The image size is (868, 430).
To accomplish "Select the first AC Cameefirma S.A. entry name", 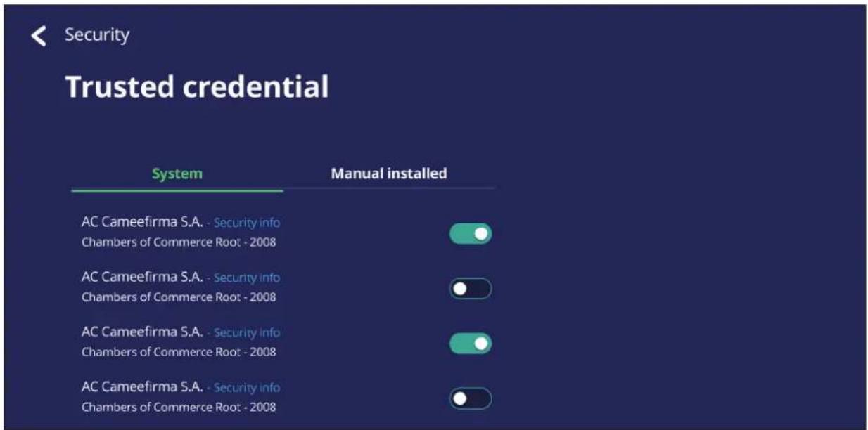I will [x=142, y=222].
